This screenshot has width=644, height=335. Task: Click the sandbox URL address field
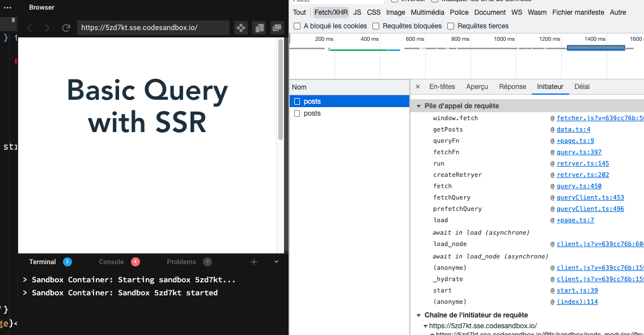coord(153,28)
